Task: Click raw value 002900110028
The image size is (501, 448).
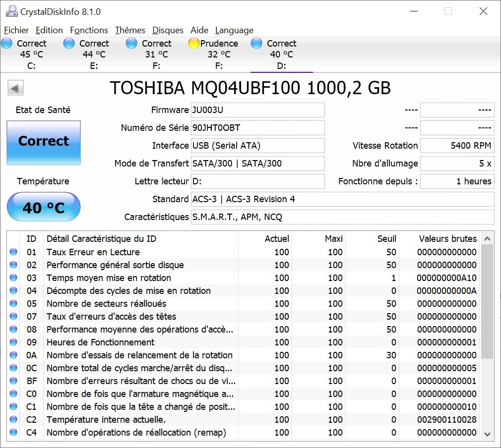Action: (446, 420)
